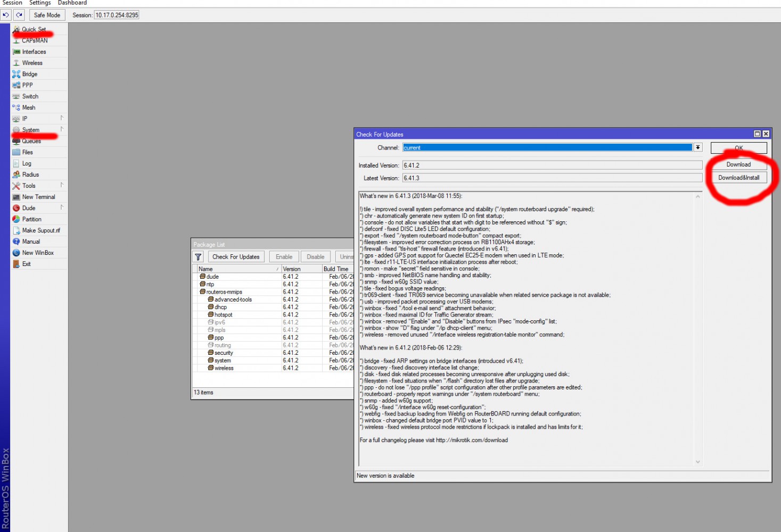Sort packages by Version column
Image resolution: width=781 pixels, height=532 pixels.
pyautogui.click(x=301, y=269)
